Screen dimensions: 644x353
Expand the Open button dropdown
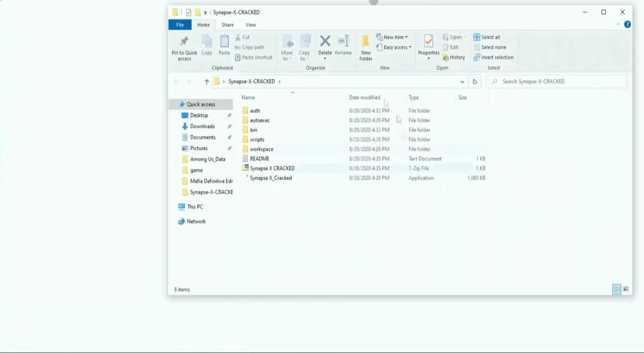pos(465,37)
